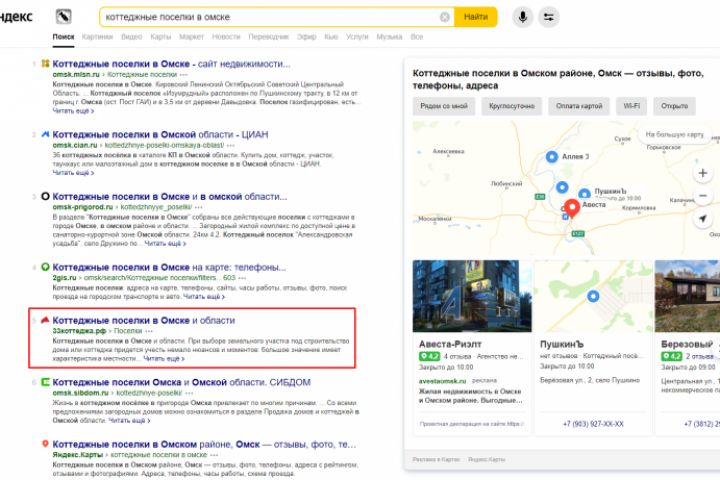The height and width of the screenshot is (480, 720).
Task: Click the CIAN favicon icon
Action: 45,134
